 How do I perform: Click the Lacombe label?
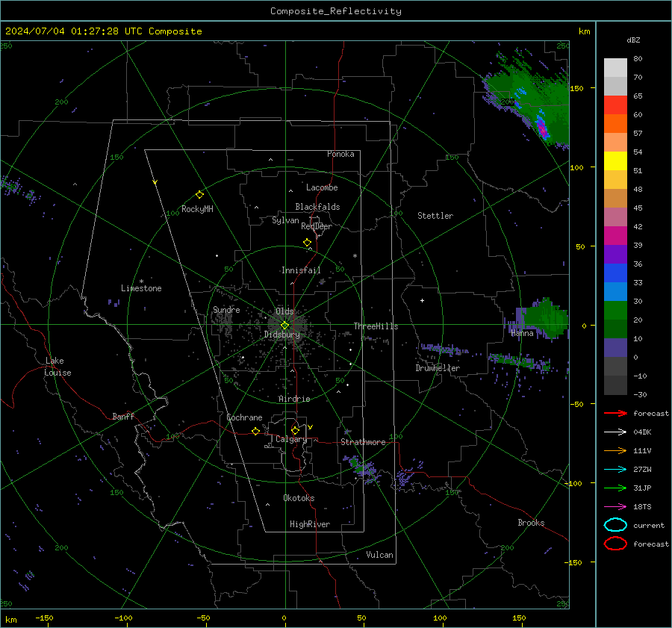322,187
